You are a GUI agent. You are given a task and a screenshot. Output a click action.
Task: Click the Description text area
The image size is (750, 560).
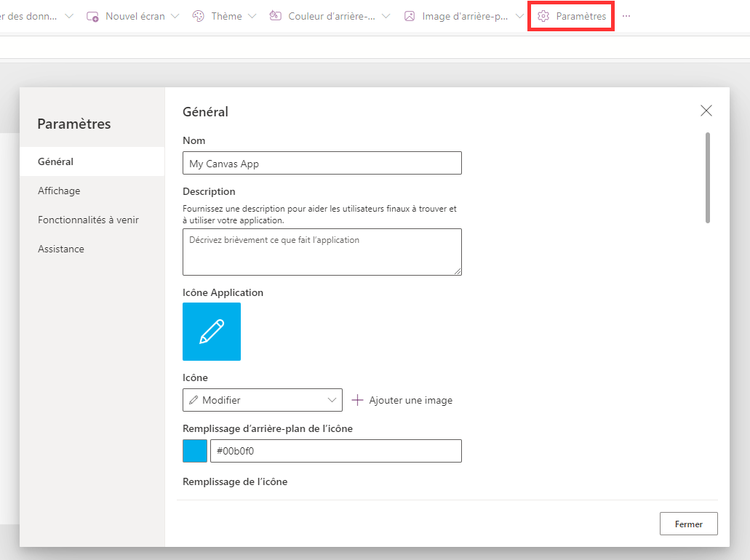tap(322, 252)
